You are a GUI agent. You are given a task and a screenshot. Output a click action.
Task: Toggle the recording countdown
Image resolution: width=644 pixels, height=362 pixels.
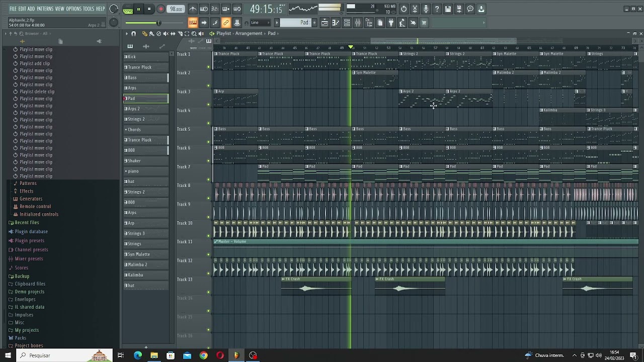tap(215, 9)
